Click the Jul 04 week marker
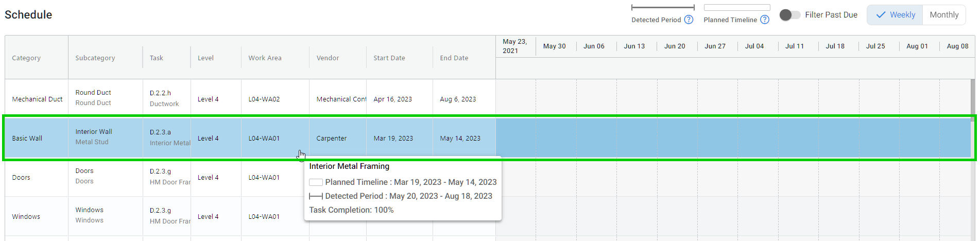The height and width of the screenshot is (241, 980). coord(754,46)
